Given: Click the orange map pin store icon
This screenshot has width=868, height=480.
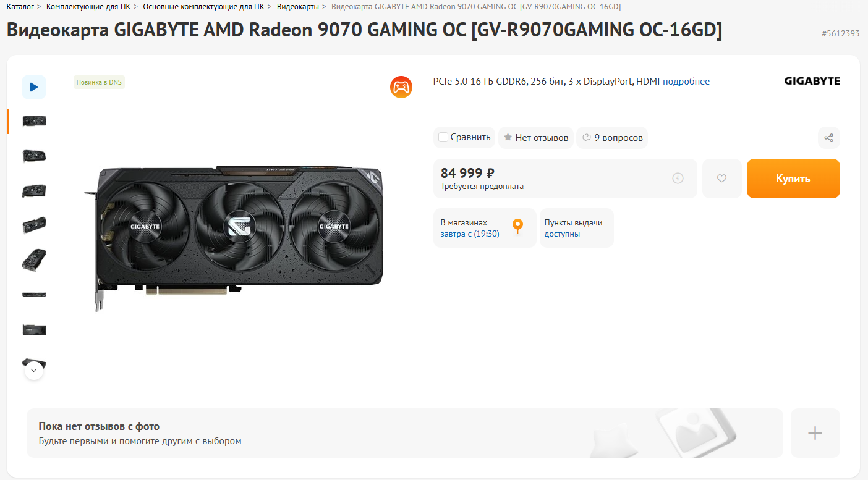Looking at the screenshot, I should pyautogui.click(x=518, y=226).
